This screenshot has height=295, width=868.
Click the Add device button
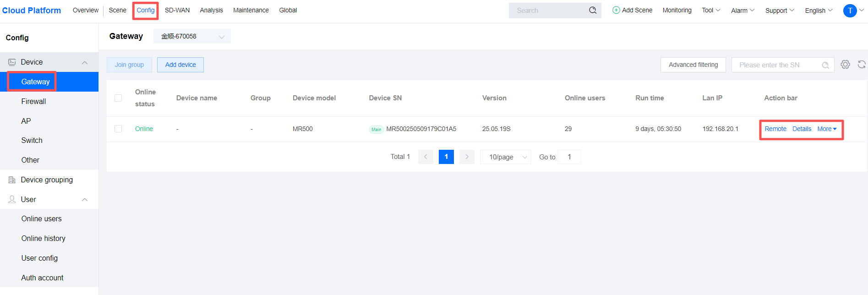[x=180, y=65]
